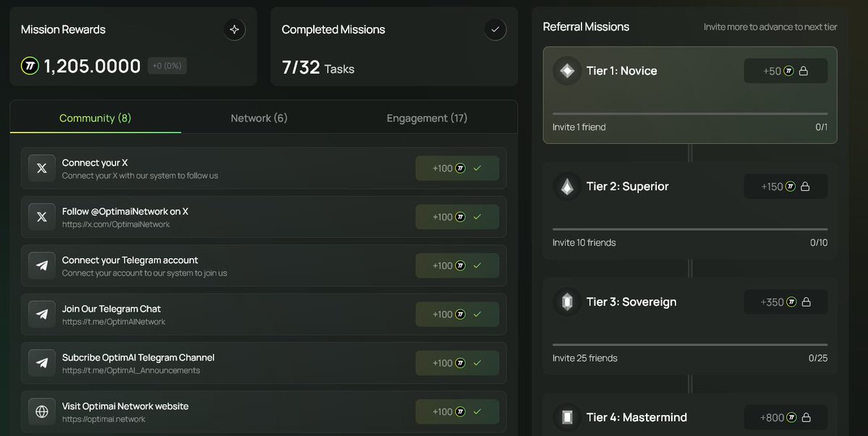
Task: Click 'Connect your account to our system' description
Action: pyautogui.click(x=145, y=273)
